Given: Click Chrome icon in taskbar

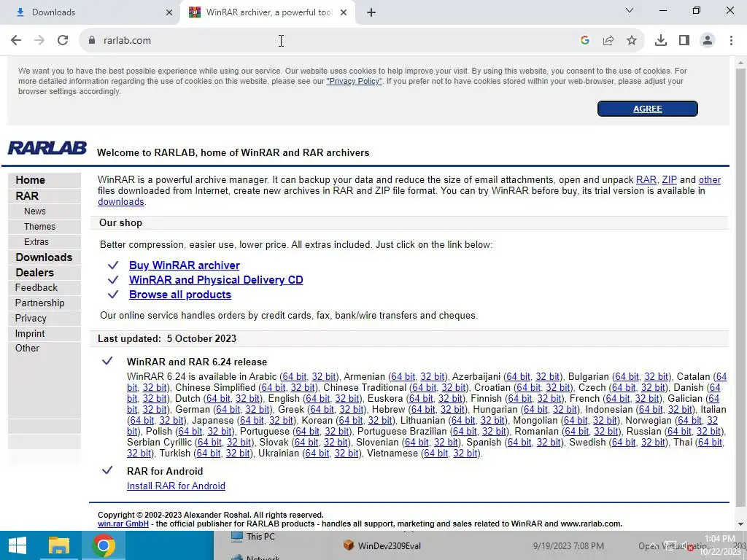Looking at the screenshot, I should [104, 545].
